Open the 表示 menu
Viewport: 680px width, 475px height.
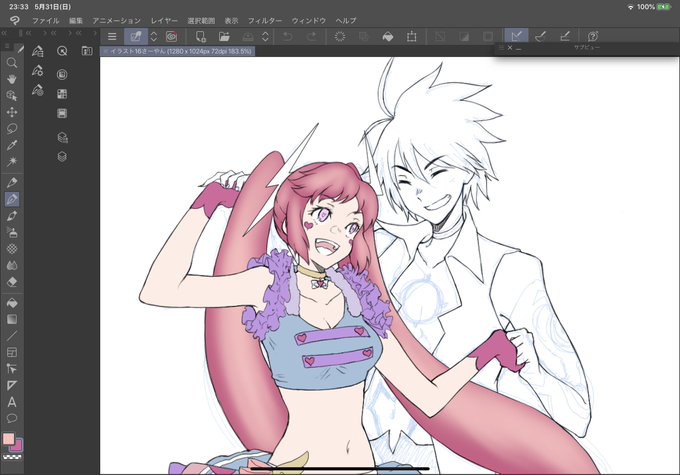coord(231,20)
